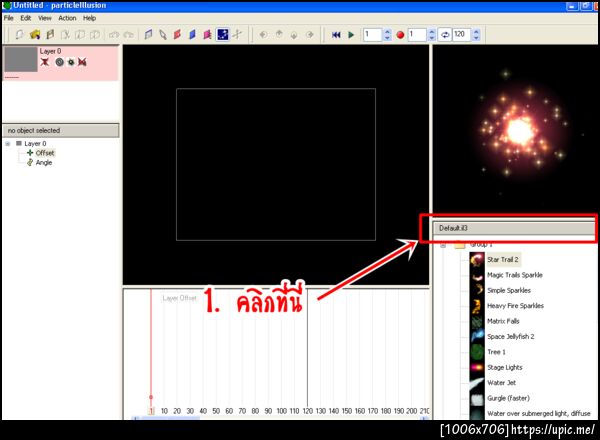Play the animation preview
This screenshot has height=440, width=600.
(x=351, y=35)
